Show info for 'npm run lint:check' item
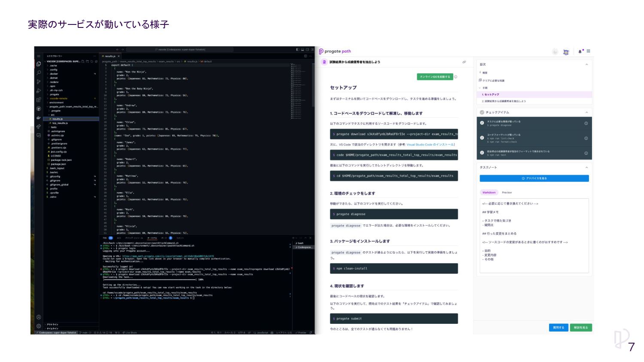Viewport: 644px width, 362px height. coord(586,138)
